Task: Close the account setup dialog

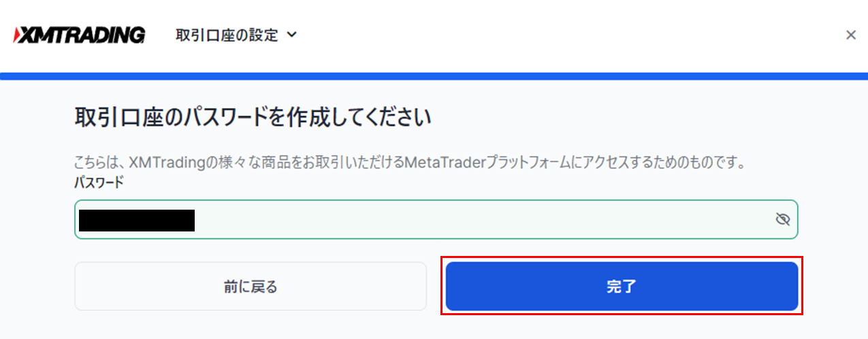Action: (850, 35)
